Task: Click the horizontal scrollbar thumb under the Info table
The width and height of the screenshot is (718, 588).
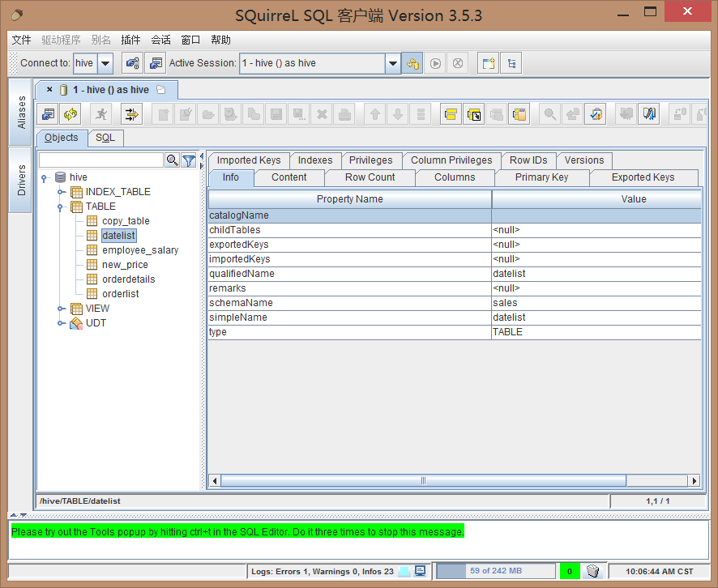Action: 423,481
